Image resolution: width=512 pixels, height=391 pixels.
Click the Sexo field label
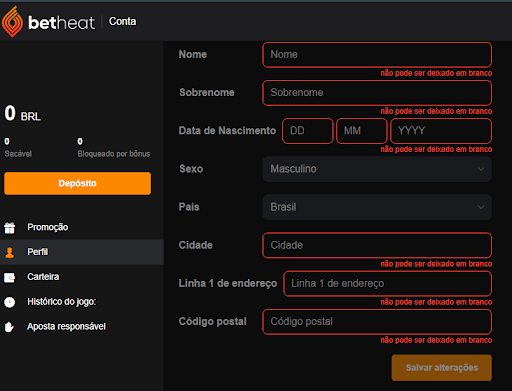[191, 169]
